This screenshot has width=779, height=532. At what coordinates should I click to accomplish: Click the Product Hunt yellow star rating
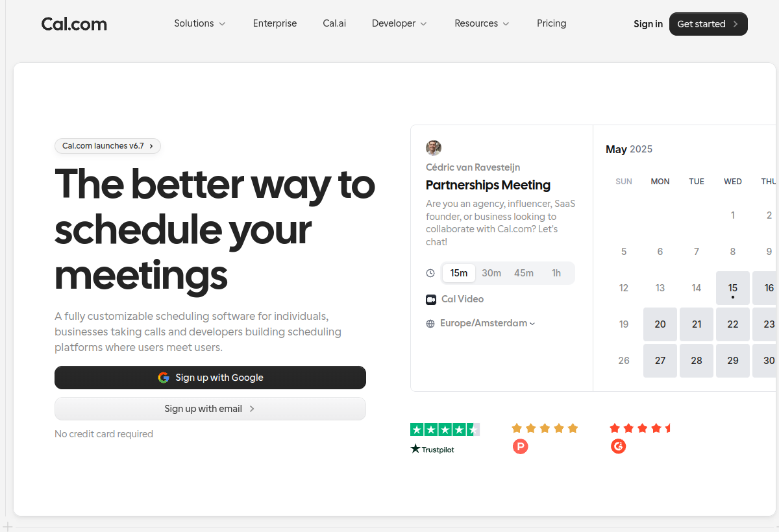point(545,428)
